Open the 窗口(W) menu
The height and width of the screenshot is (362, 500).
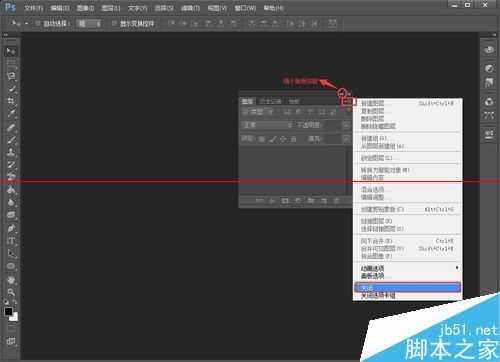(x=245, y=8)
